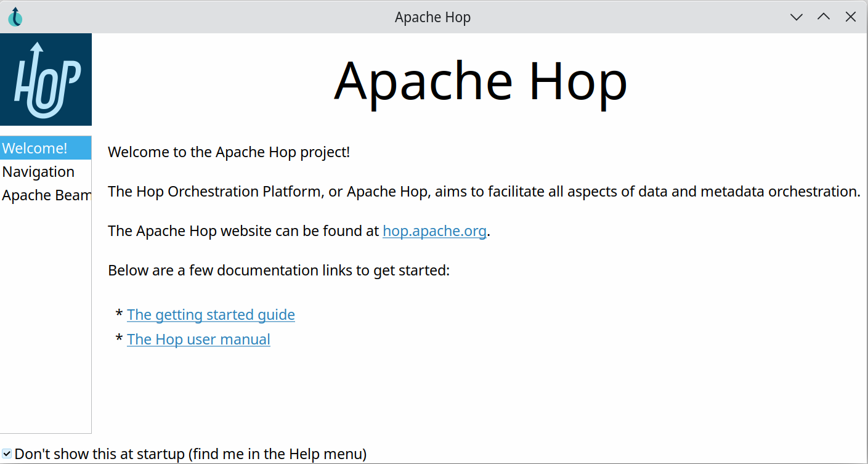868x464 pixels.
Task: Enable the Don't show this at startup checkbox
Action: [x=7, y=454]
